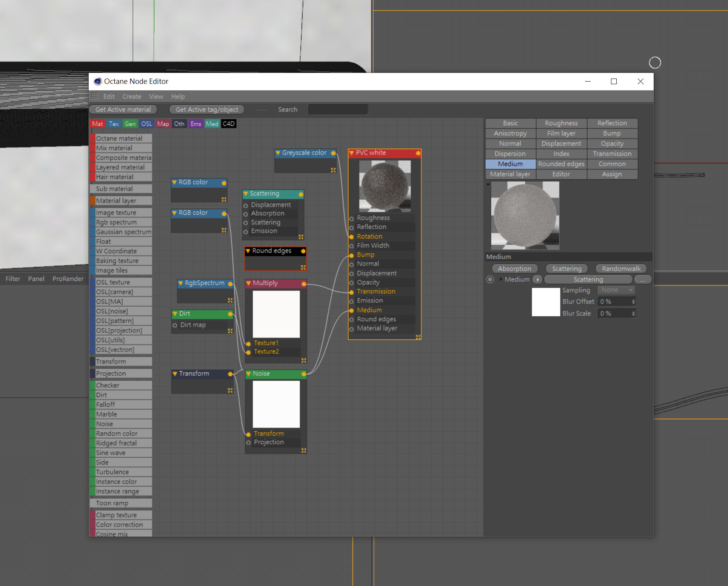Switch to the Transmission tab
The image size is (728, 586).
(x=612, y=154)
